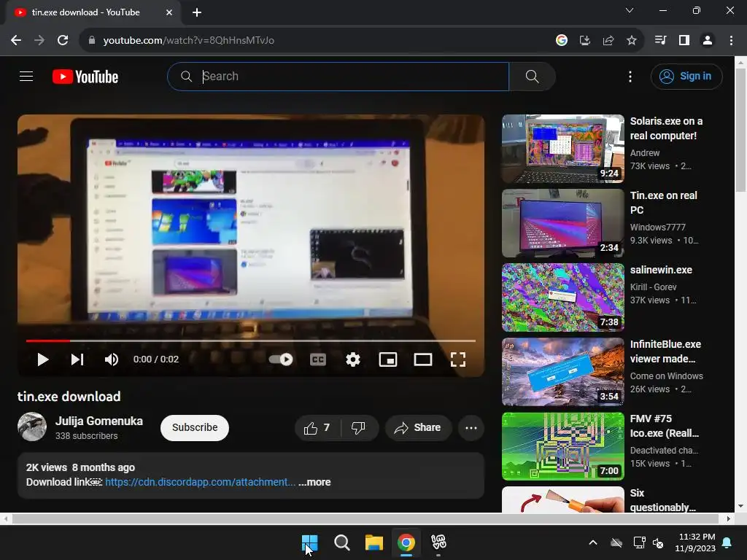Open FMV #75 Ico.exe video thumbnail
The image size is (747, 560).
562,446
